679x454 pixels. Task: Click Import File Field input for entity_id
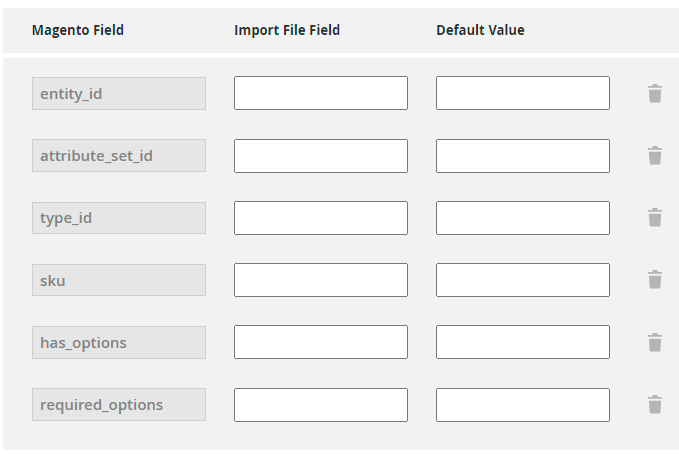coord(321,93)
